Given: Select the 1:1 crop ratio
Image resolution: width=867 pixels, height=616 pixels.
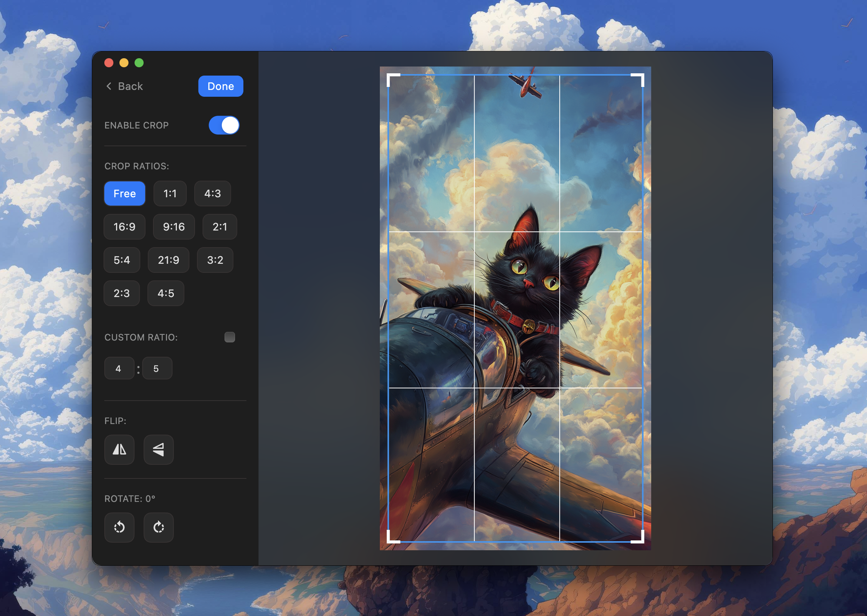Looking at the screenshot, I should click(x=170, y=193).
